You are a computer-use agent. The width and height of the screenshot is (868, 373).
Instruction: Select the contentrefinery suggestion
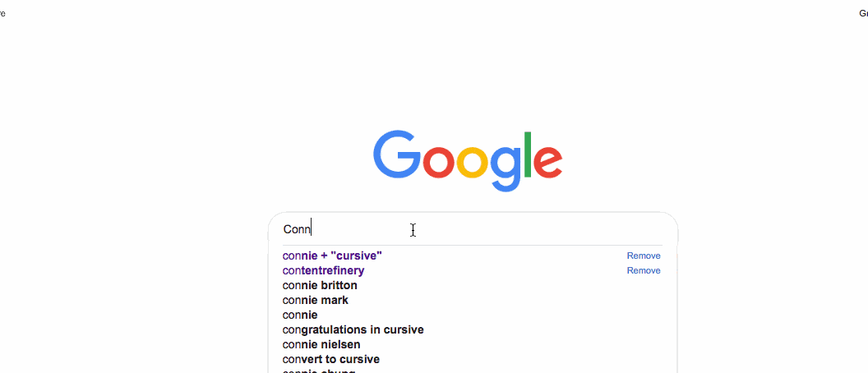point(323,270)
